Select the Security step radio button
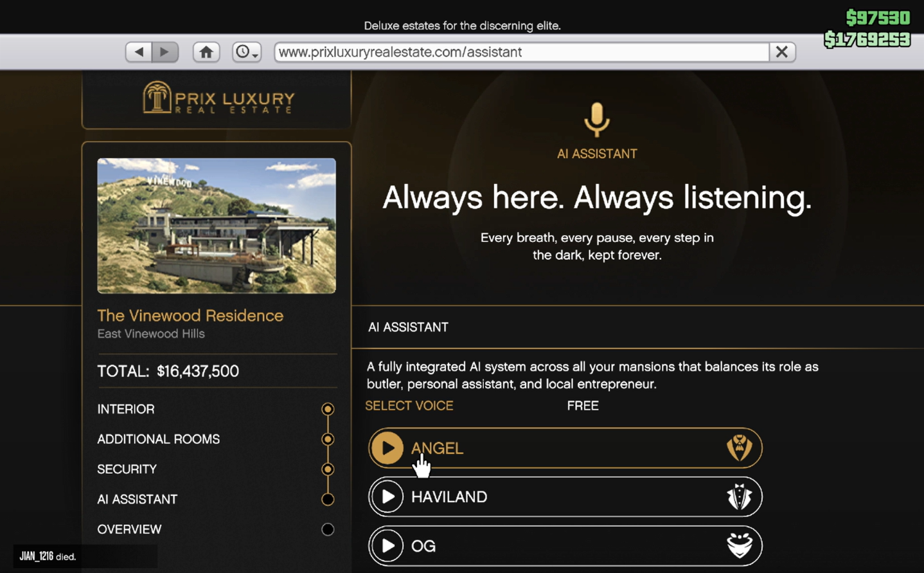924x573 pixels. pos(328,469)
